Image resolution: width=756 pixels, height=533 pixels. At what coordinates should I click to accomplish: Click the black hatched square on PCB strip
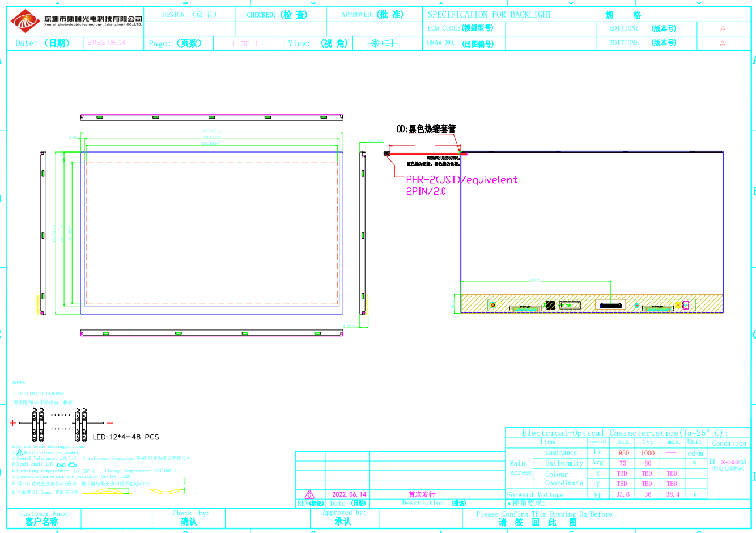tap(550, 305)
